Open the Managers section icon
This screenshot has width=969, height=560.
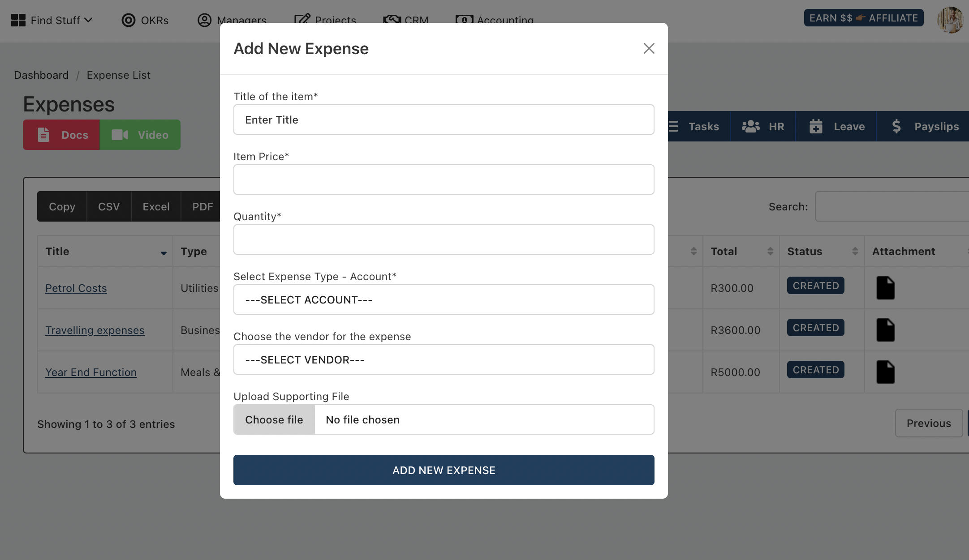[203, 19]
